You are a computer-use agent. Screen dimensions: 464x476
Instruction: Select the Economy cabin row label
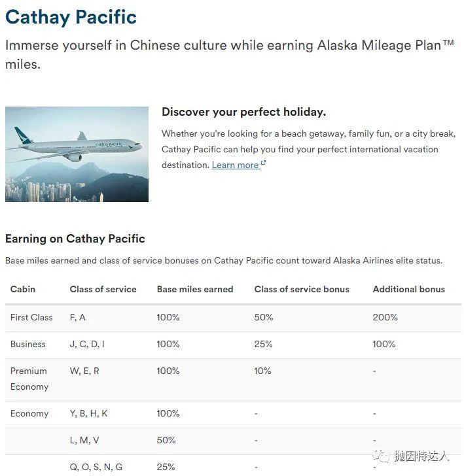coord(29,413)
